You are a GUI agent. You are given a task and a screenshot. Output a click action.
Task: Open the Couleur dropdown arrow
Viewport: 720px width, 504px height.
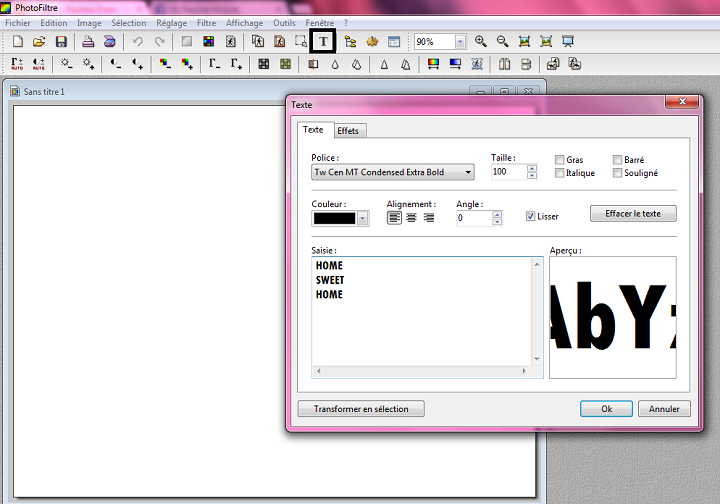pyautogui.click(x=362, y=217)
